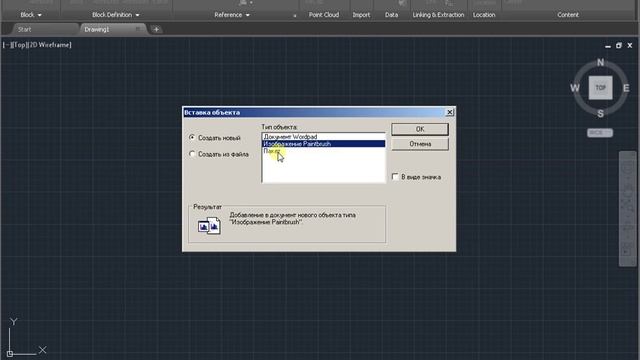The width and height of the screenshot is (640, 360).
Task: Open the Data ribbon panel
Action: click(x=391, y=15)
